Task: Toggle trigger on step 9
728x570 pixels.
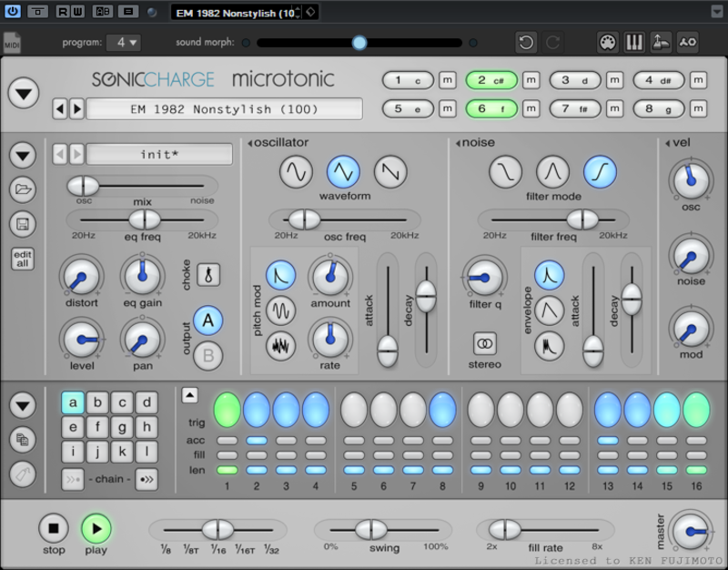Action: [481, 410]
